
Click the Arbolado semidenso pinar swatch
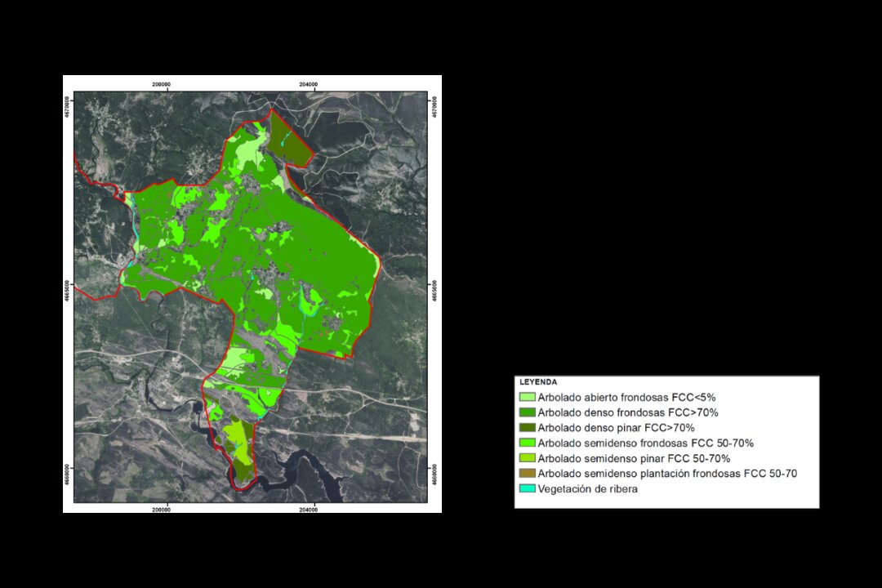click(x=528, y=458)
